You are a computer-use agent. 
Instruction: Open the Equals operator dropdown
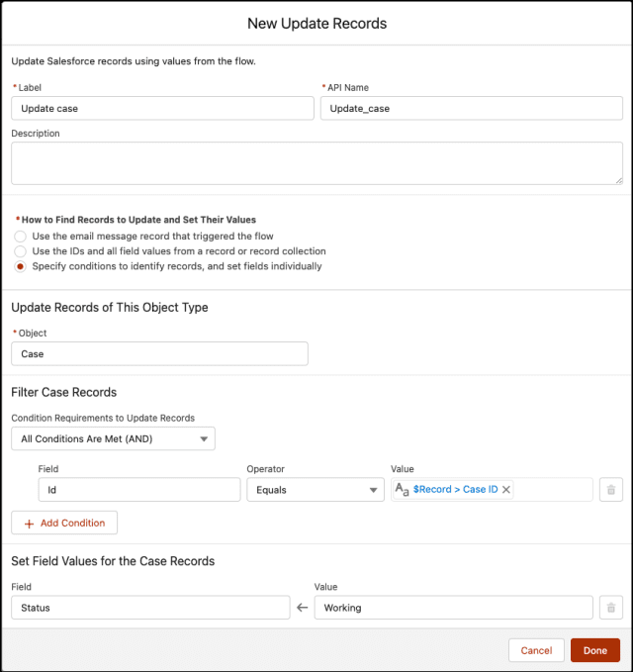(316, 490)
